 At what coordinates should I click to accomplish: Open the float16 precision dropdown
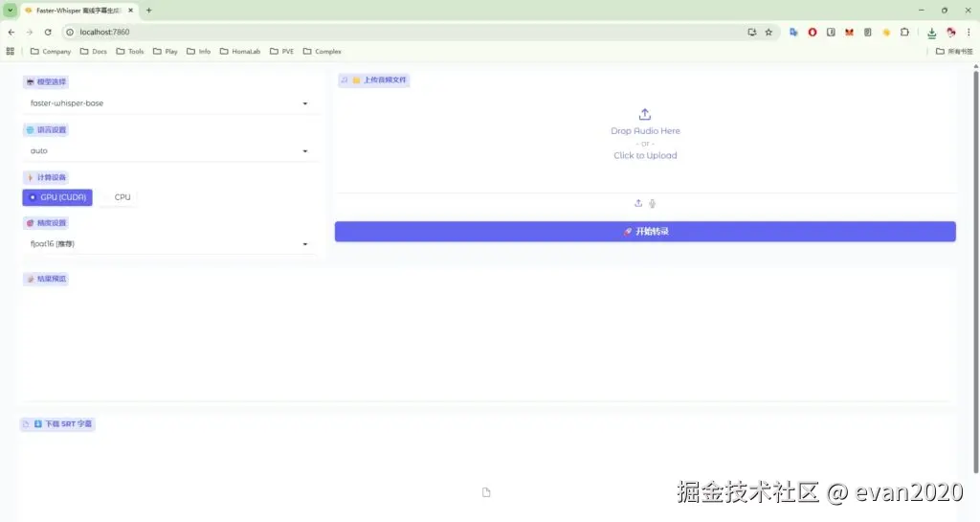(169, 244)
